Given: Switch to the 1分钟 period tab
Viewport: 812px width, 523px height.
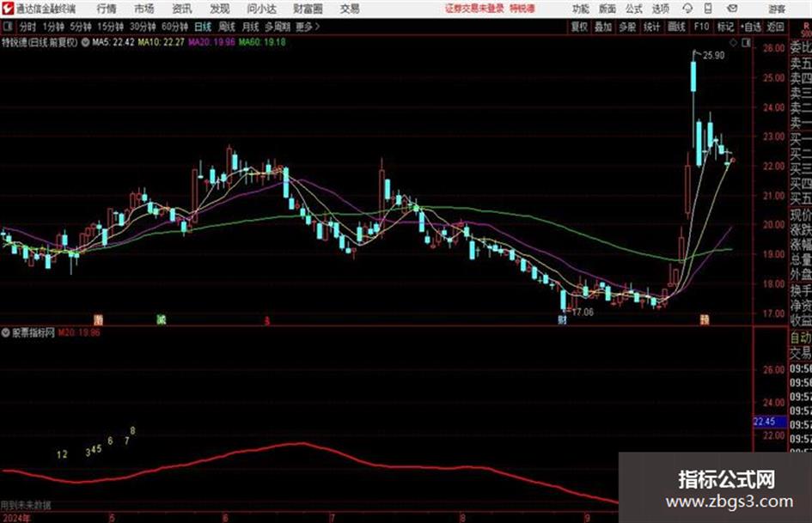Looking at the screenshot, I should point(53,27).
